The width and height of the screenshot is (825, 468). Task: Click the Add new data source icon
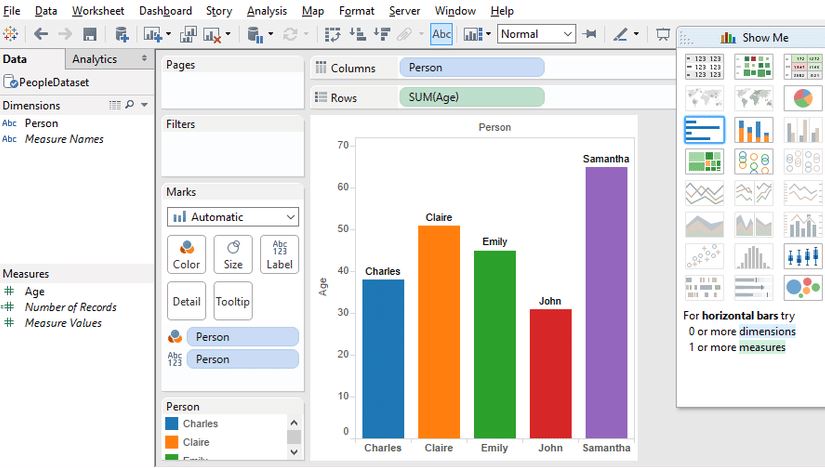122,34
